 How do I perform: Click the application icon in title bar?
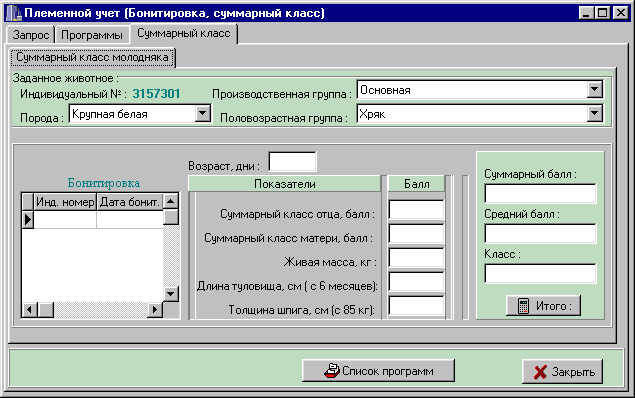[x=13, y=13]
